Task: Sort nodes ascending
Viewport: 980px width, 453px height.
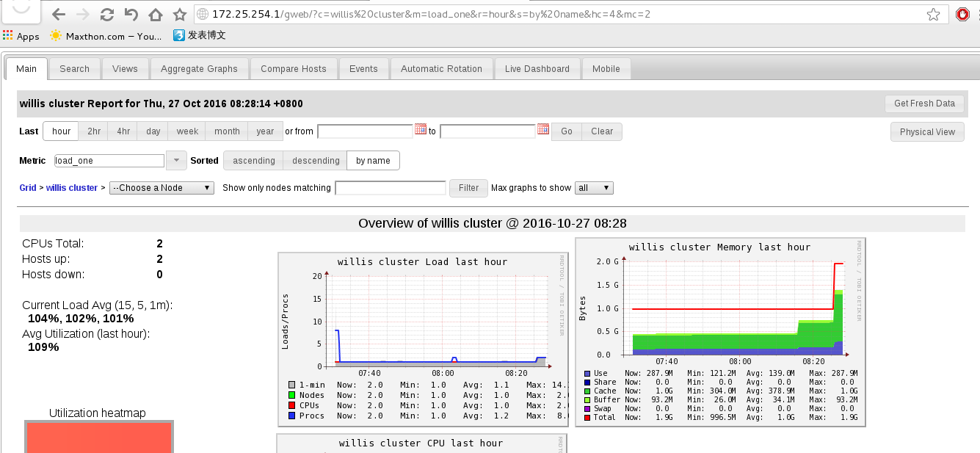Action: 254,161
